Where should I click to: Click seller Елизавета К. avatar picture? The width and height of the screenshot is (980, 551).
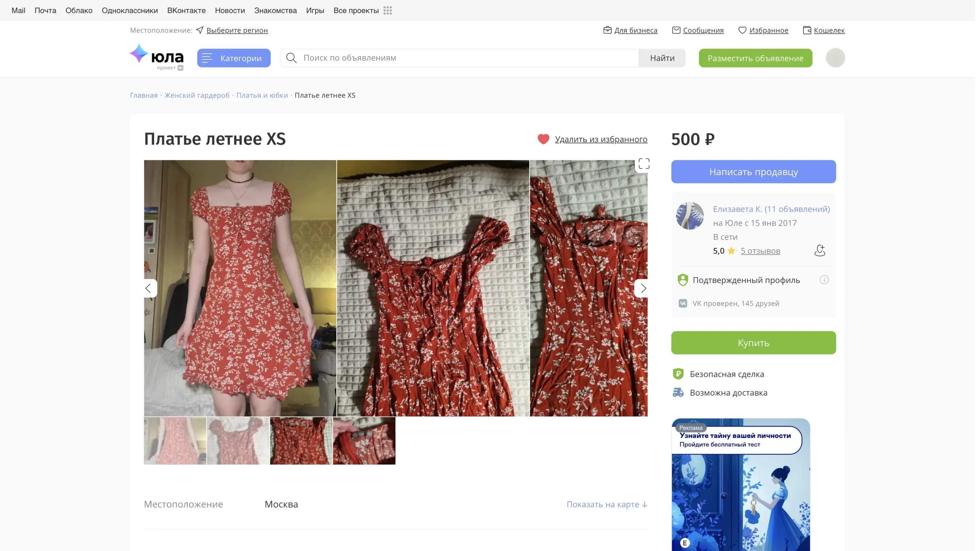[x=689, y=216]
